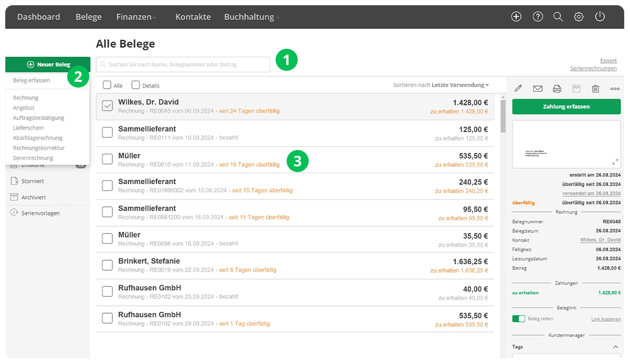Screen dimensions: 630x364
Task: Delete the document using trash icon
Action: [595, 89]
